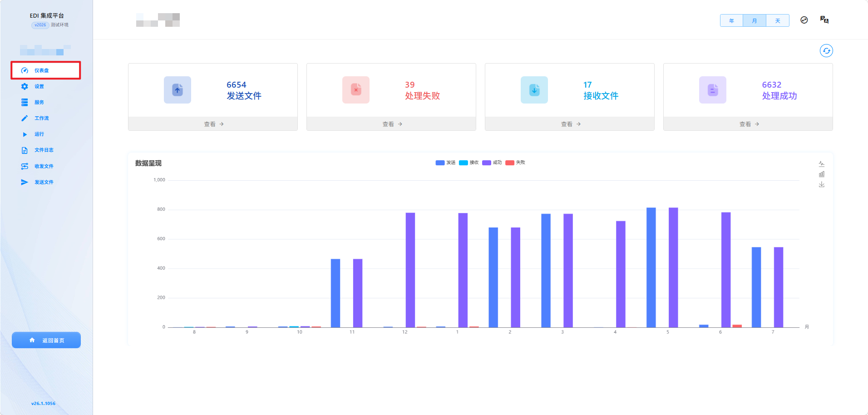Screen dimensions: 868x415
Task: Click the 17 接收文件 count
Action: pos(587,85)
